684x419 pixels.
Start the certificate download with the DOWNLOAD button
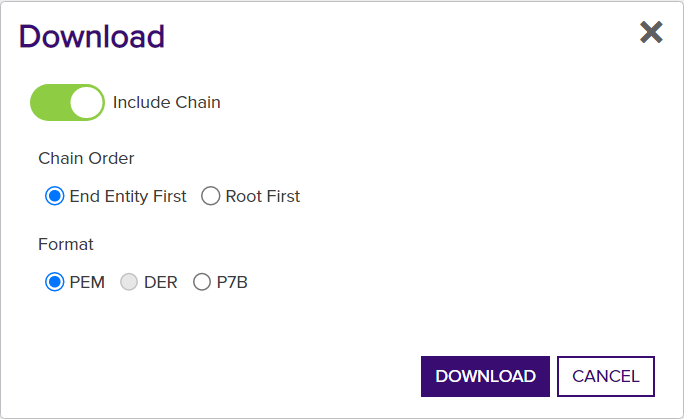[x=485, y=376]
